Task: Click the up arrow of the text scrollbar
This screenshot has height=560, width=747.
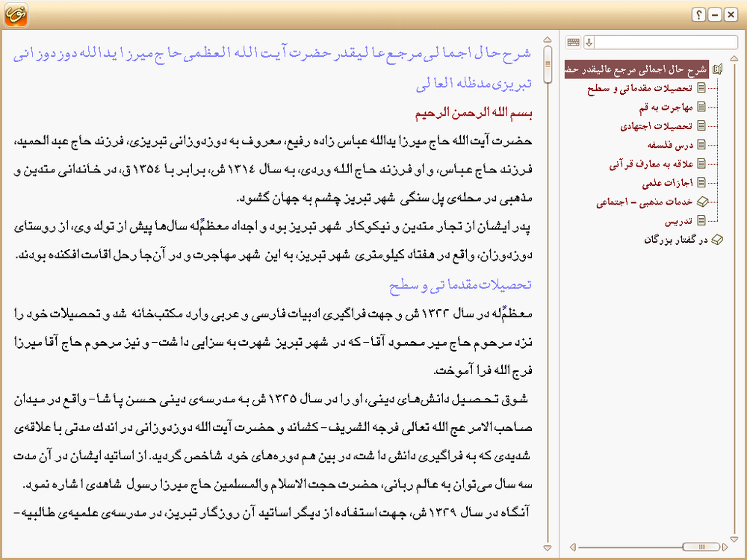Action: coord(548,40)
